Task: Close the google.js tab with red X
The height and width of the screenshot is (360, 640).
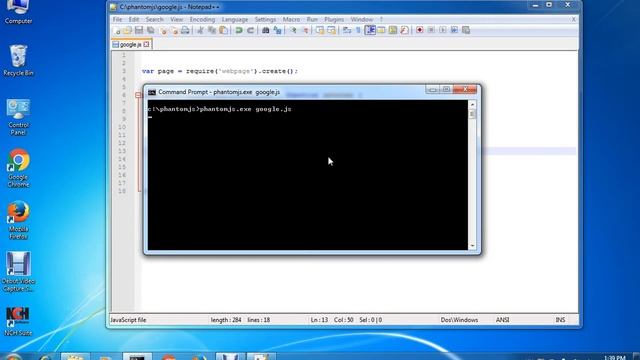Action: tap(147, 44)
